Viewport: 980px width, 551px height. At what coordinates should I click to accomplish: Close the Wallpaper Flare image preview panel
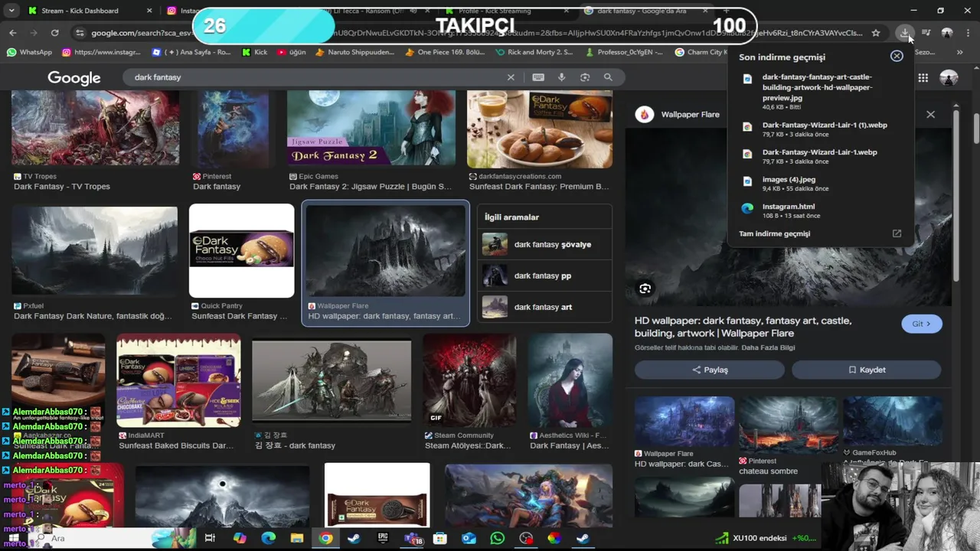[930, 115]
